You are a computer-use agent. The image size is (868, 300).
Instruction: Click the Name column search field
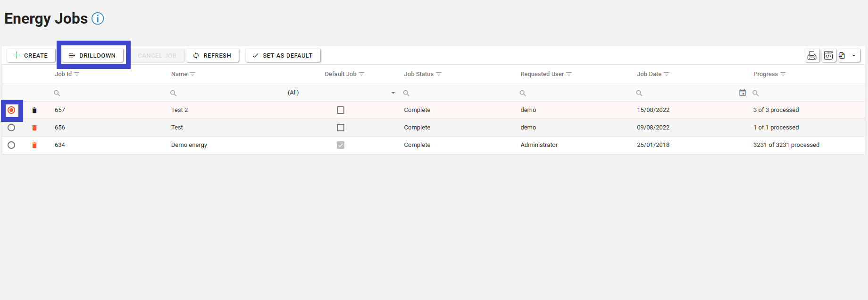pos(226,93)
